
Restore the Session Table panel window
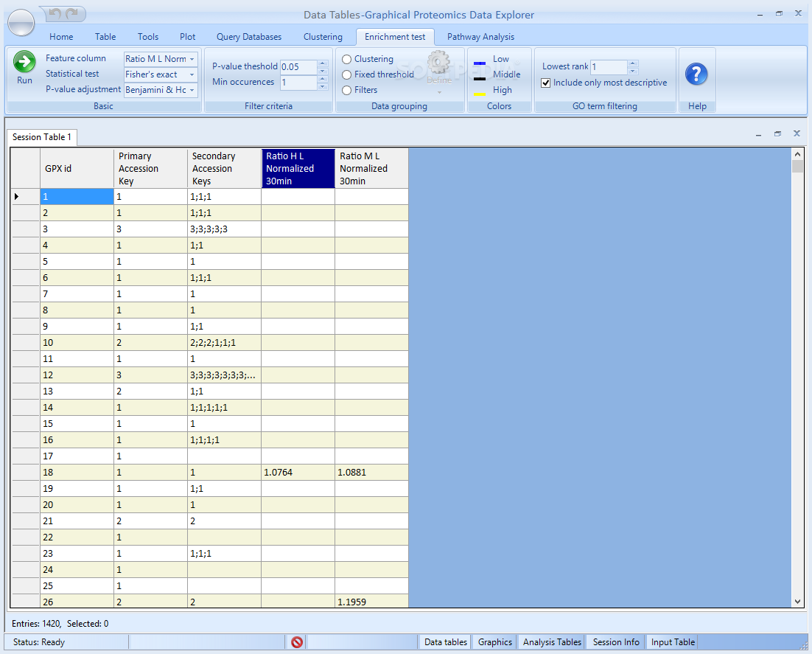[777, 133]
